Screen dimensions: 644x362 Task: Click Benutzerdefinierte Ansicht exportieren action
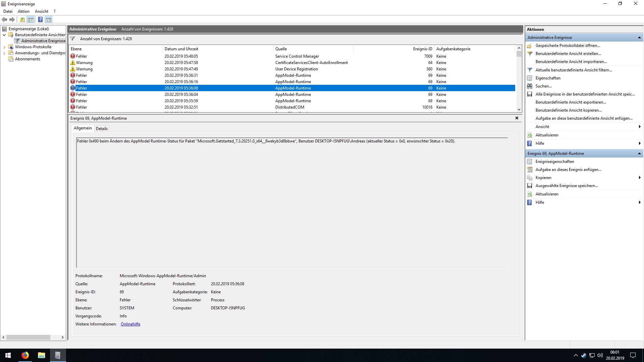click(571, 102)
